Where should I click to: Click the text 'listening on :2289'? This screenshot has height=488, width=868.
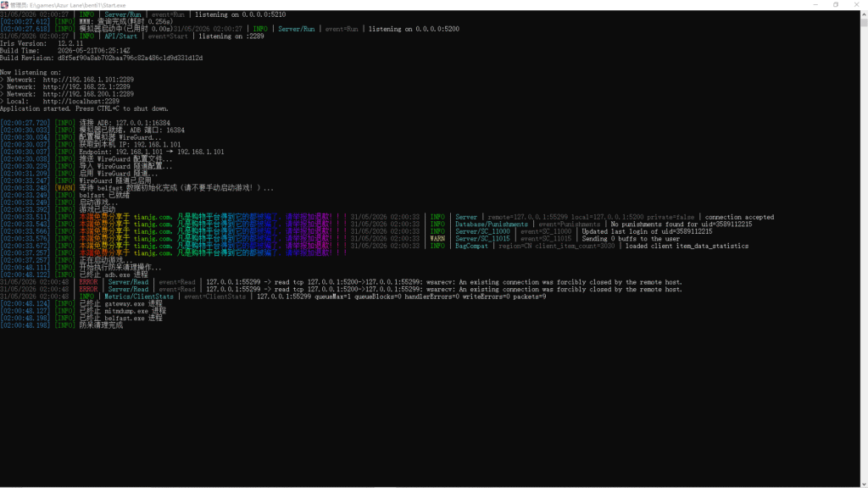(231, 36)
